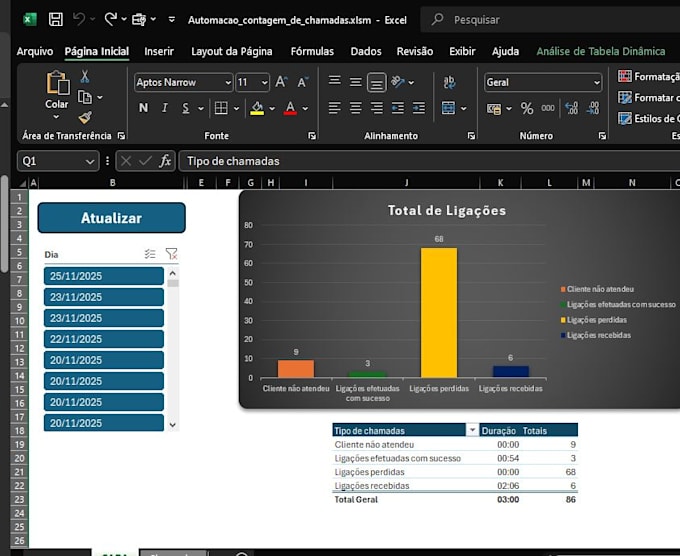Click the formula bar with Tipo de chamadas

(x=429, y=161)
